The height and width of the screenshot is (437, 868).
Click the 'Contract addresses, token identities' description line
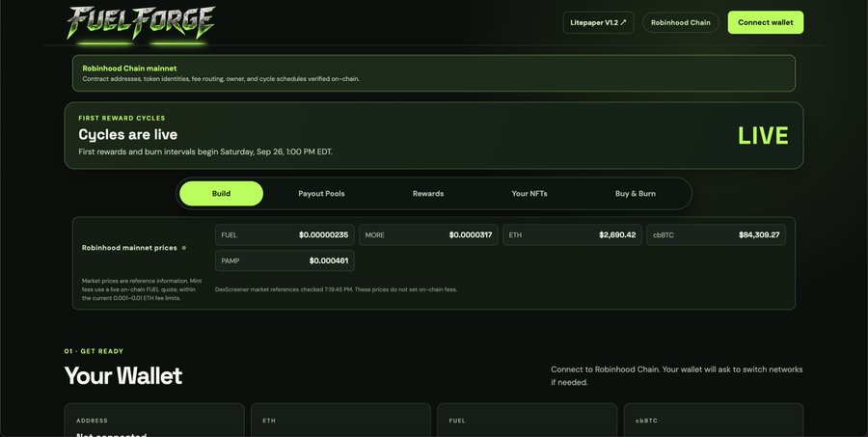(221, 79)
